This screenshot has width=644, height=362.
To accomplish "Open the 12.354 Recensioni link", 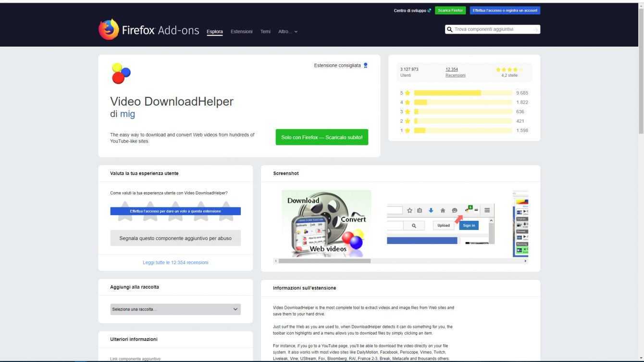I will point(455,72).
